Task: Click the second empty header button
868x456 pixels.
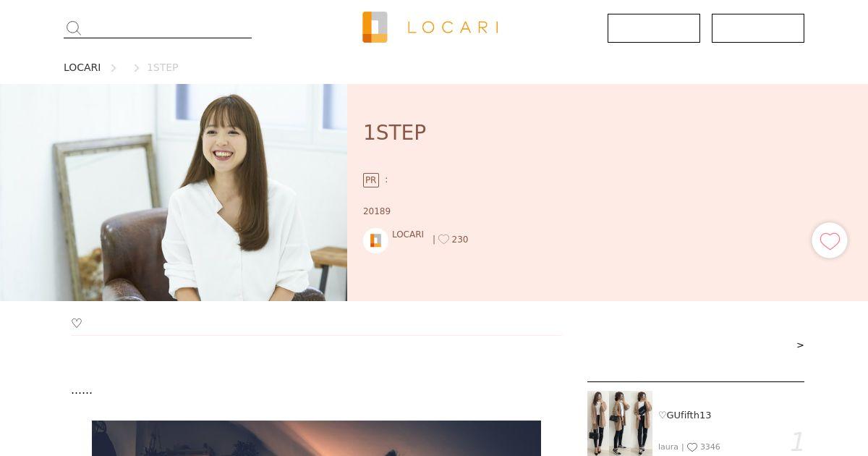Action: point(758,28)
